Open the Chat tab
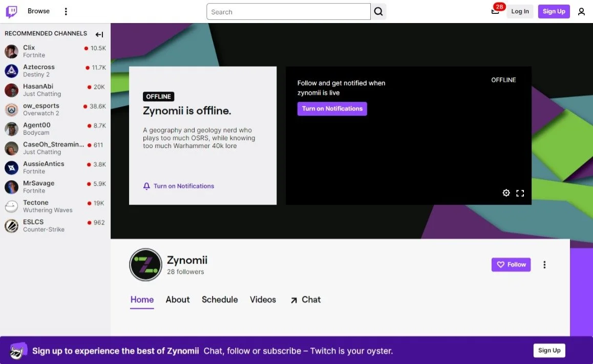Viewport: 593px width, 364px height. tap(311, 299)
